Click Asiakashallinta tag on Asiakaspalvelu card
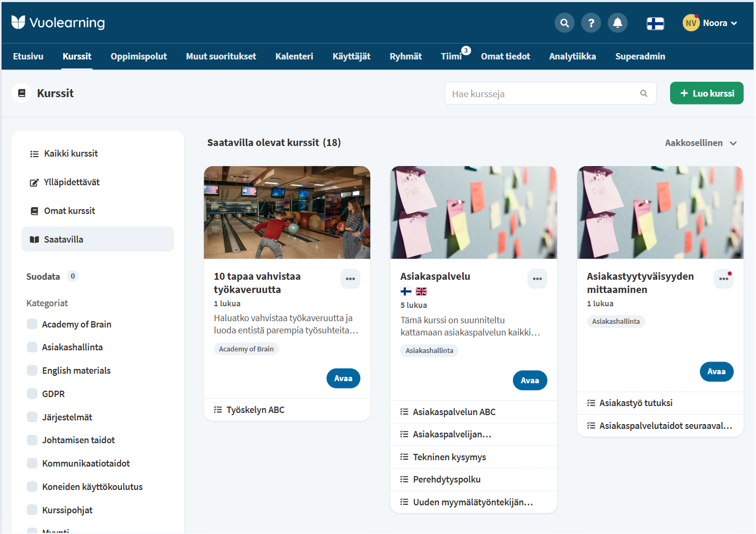The height and width of the screenshot is (534, 756). pos(429,350)
